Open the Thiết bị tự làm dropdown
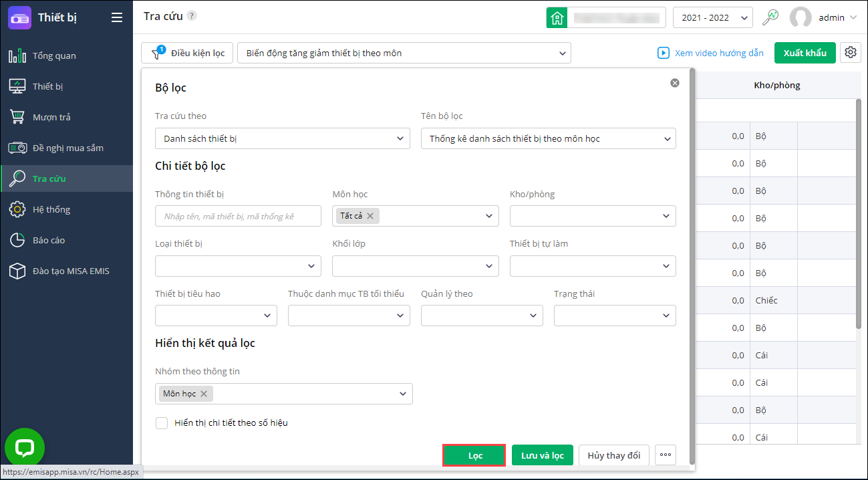 tap(593, 266)
